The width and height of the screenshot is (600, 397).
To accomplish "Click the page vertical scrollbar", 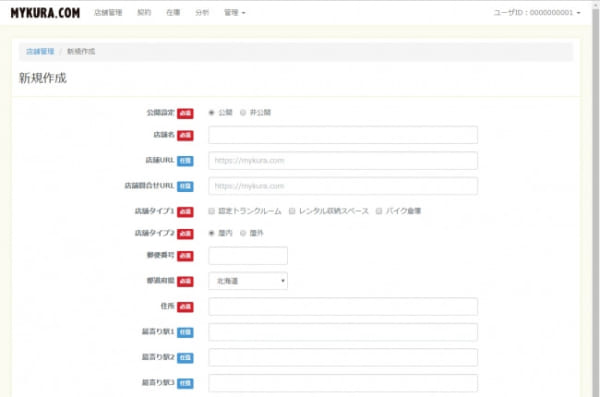I will (x=596, y=199).
